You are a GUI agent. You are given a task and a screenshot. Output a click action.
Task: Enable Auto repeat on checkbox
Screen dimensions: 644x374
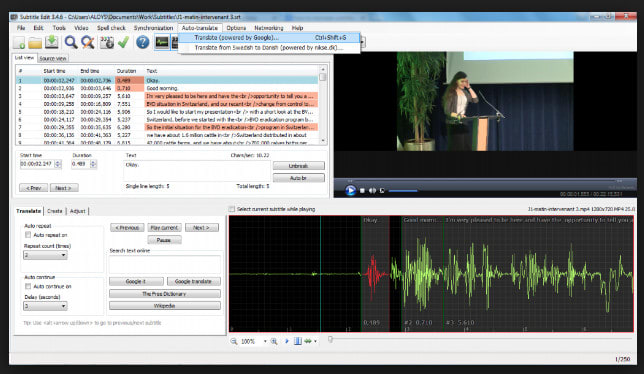click(x=28, y=235)
